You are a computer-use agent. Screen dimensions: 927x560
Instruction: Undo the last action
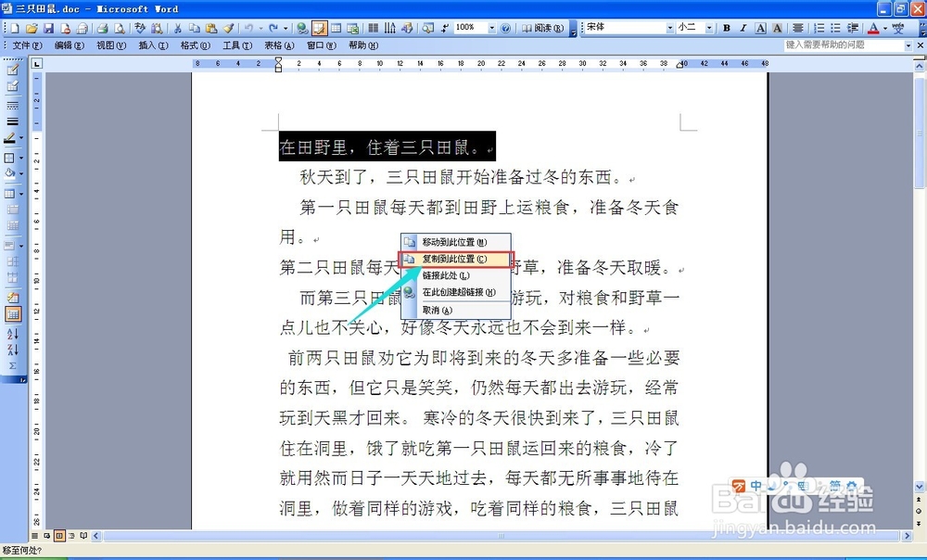coord(250,28)
